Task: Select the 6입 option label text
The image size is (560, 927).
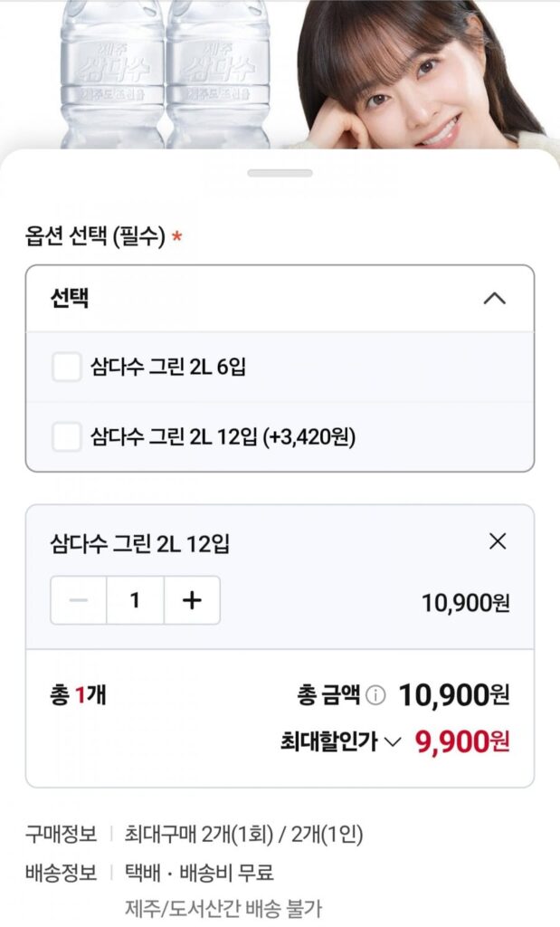Action: click(x=167, y=367)
